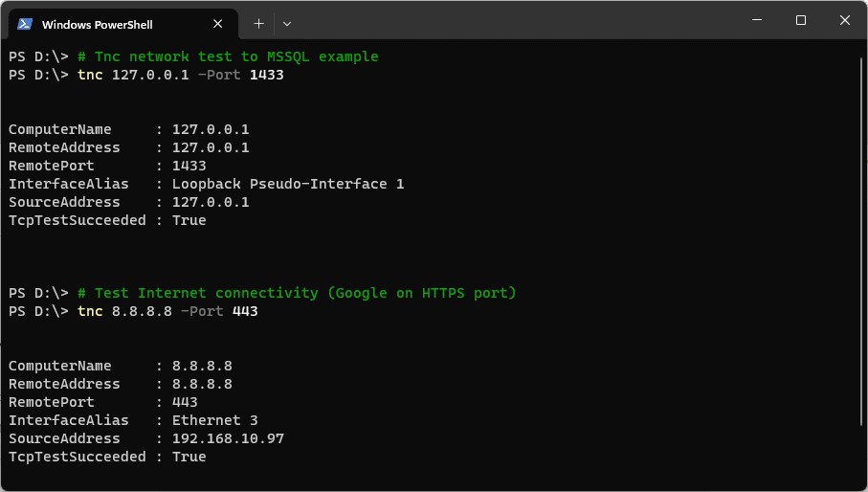The height and width of the screenshot is (492, 868).
Task: Click the tnc 127.0.0.1 -Port 1433 command
Action: [x=181, y=75]
